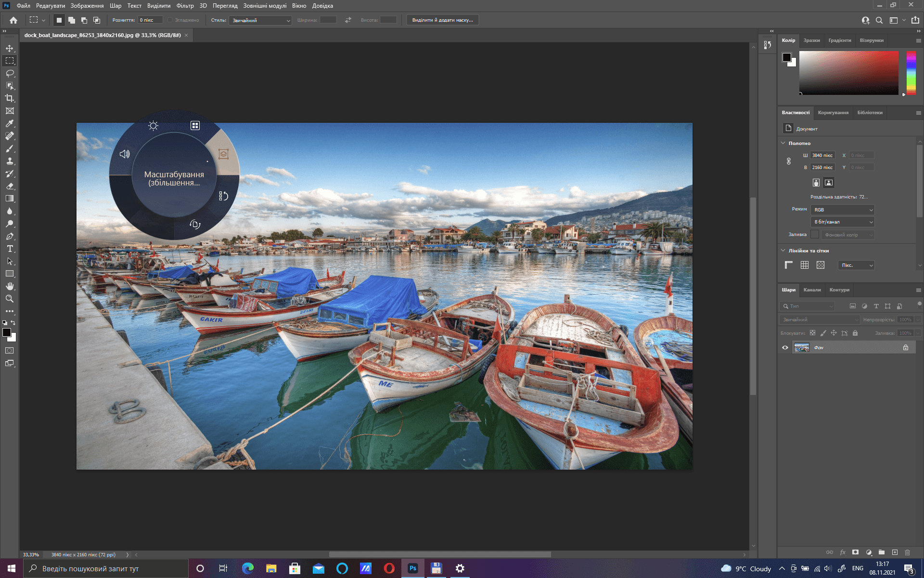Viewport: 924px width, 578px height.
Task: Click the brightness sun icon in dial
Action: coord(153,126)
